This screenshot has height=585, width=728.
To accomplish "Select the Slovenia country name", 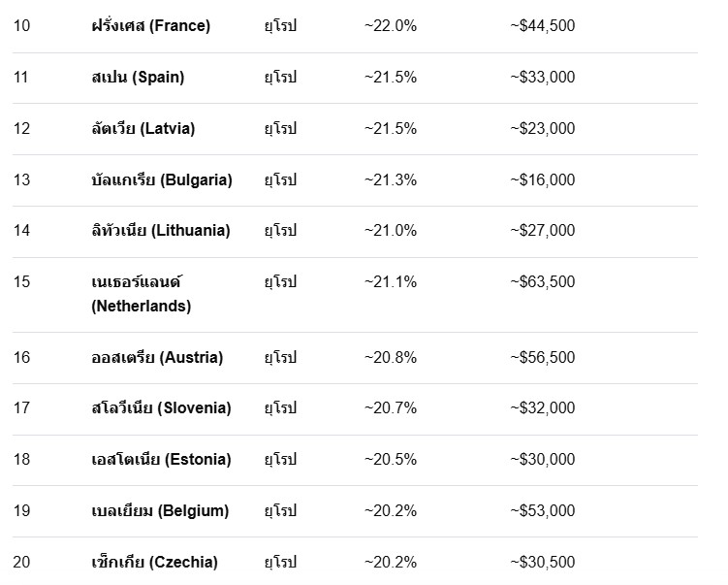I will (161, 408).
